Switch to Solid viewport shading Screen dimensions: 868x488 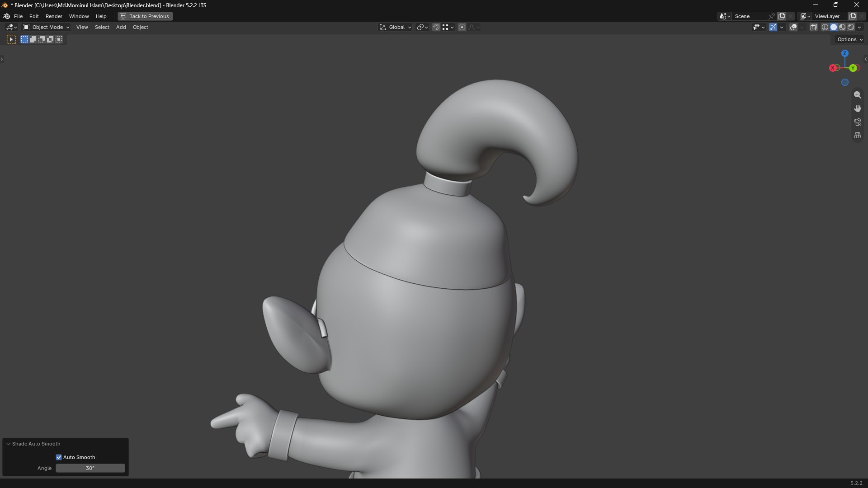[834, 27]
